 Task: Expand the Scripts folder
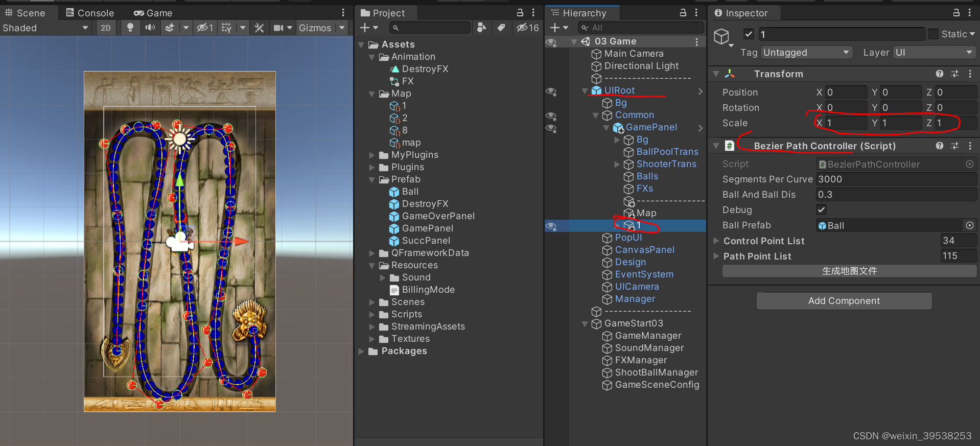tap(372, 314)
